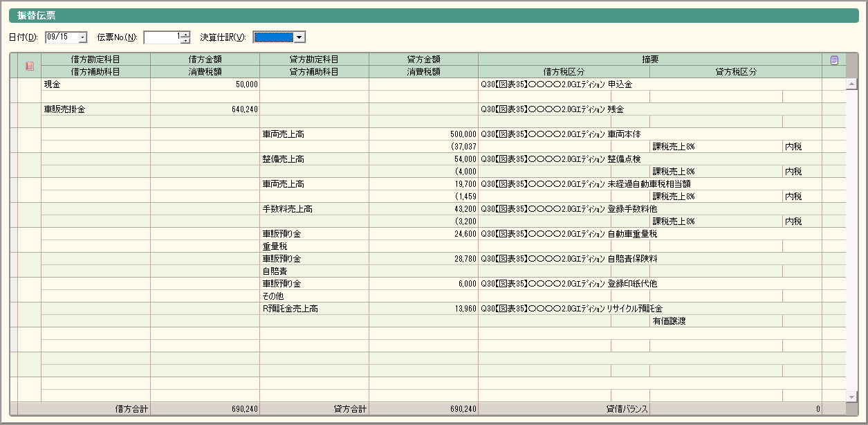Click the red book icon in grid header
The height and width of the screenshot is (425, 868).
coord(29,66)
